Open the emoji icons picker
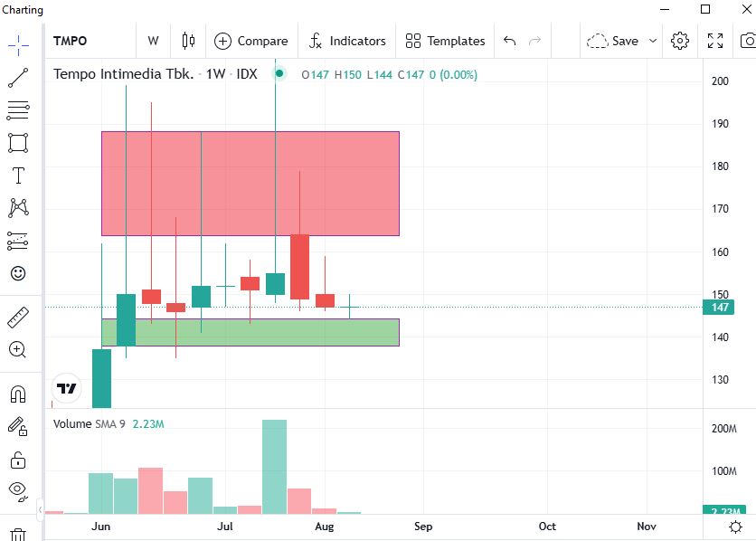The image size is (756, 541). coord(18,273)
